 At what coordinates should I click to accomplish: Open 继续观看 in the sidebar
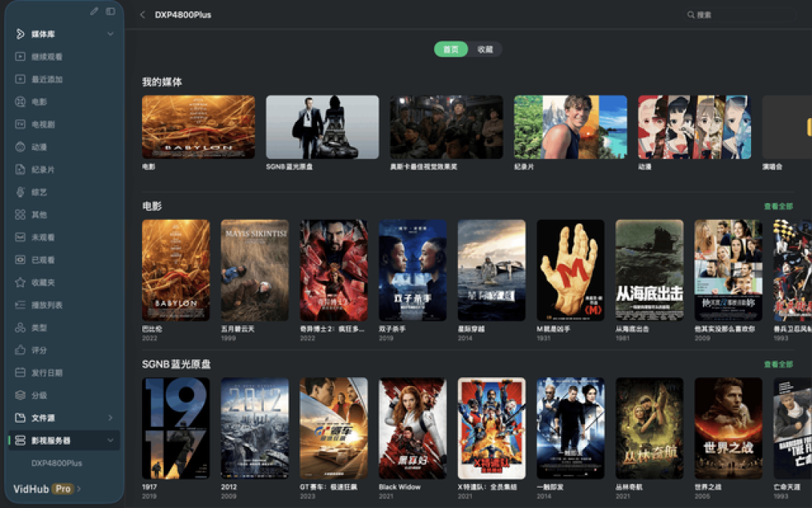(65, 56)
